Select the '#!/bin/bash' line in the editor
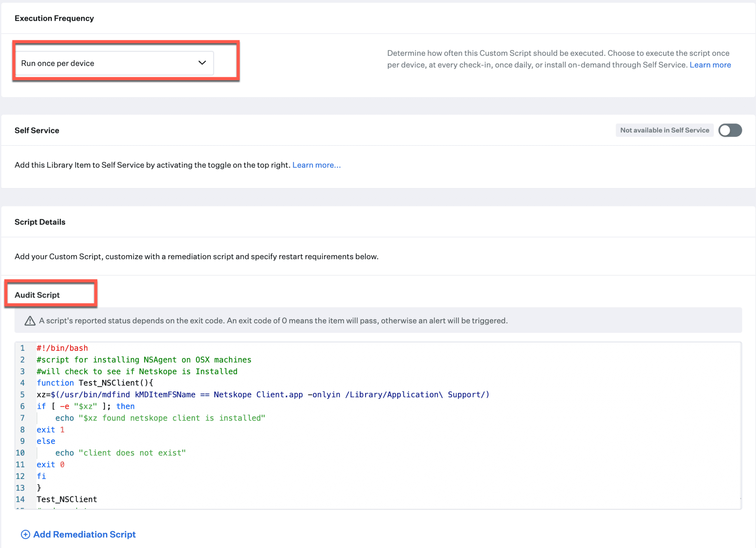 tap(62, 348)
